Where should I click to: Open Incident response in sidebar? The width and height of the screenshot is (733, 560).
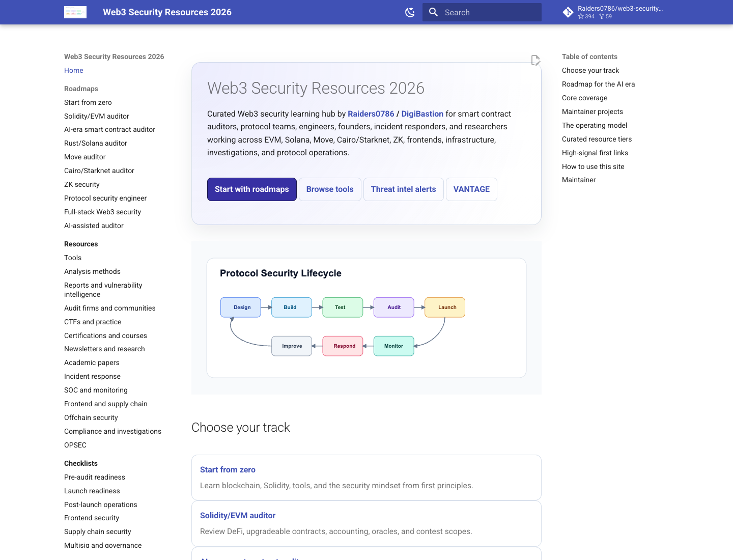pos(93,376)
